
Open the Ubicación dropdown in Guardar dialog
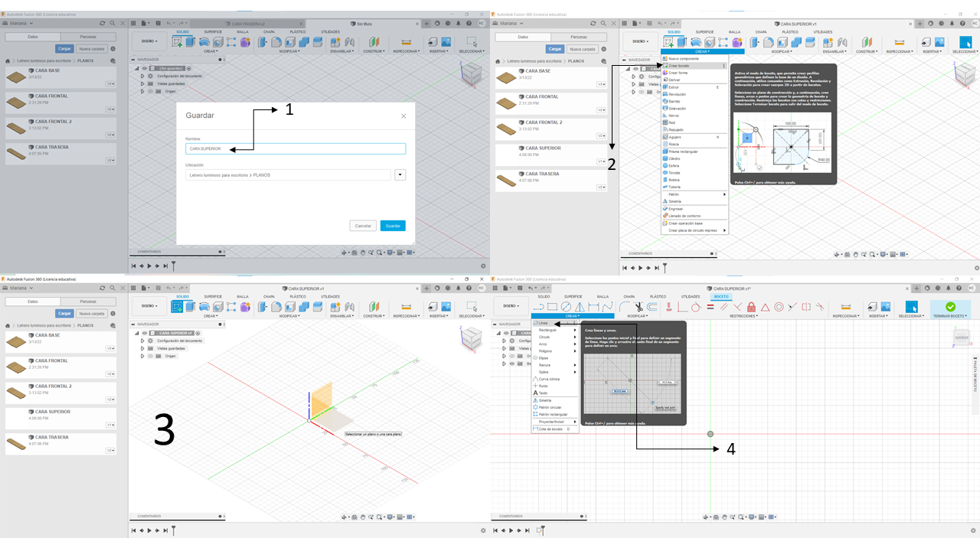(400, 175)
